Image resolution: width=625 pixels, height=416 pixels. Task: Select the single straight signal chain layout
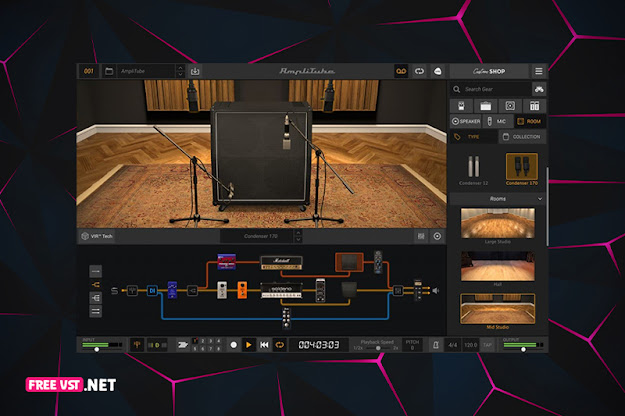coord(96,271)
